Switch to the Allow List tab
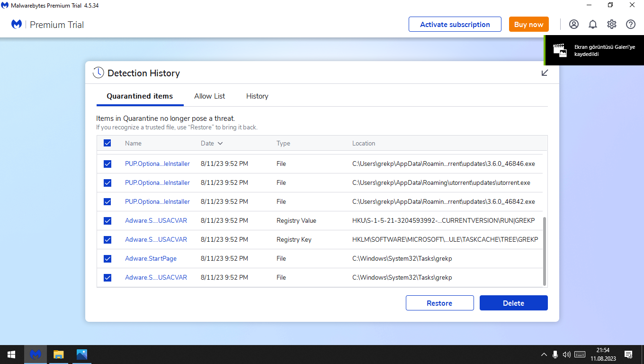The width and height of the screenshot is (644, 364). 210,96
